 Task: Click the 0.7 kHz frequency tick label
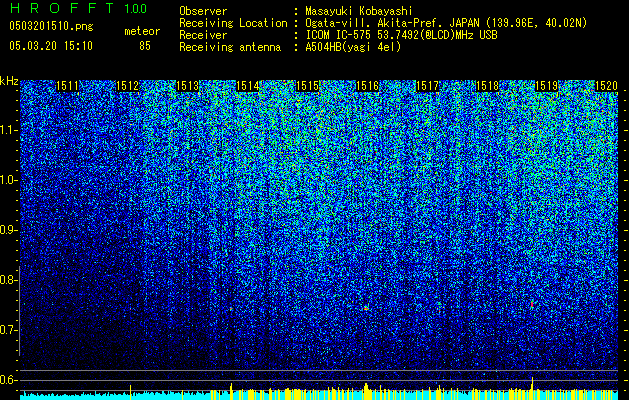(7, 330)
